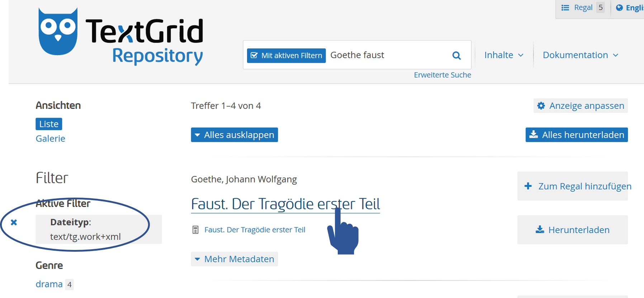
Task: Open the title 'Faust. Der Tragödie erster Teil'
Action: tap(285, 204)
